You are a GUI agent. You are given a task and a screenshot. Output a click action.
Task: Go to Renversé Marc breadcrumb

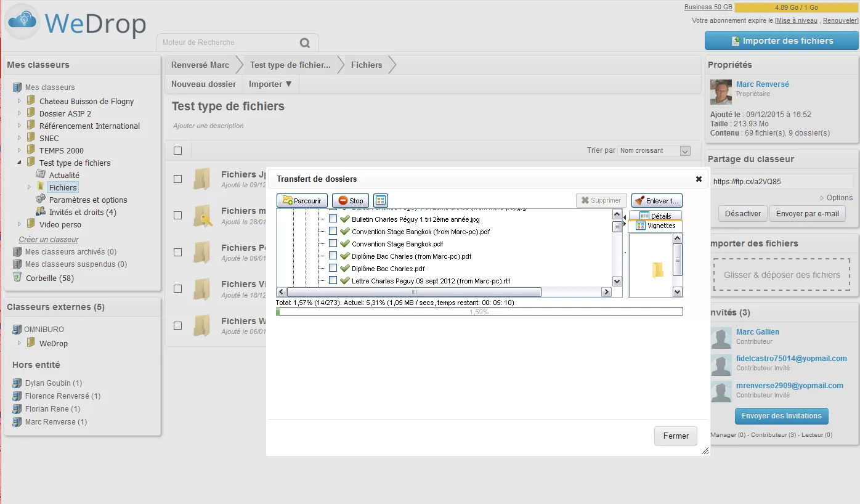click(x=200, y=65)
